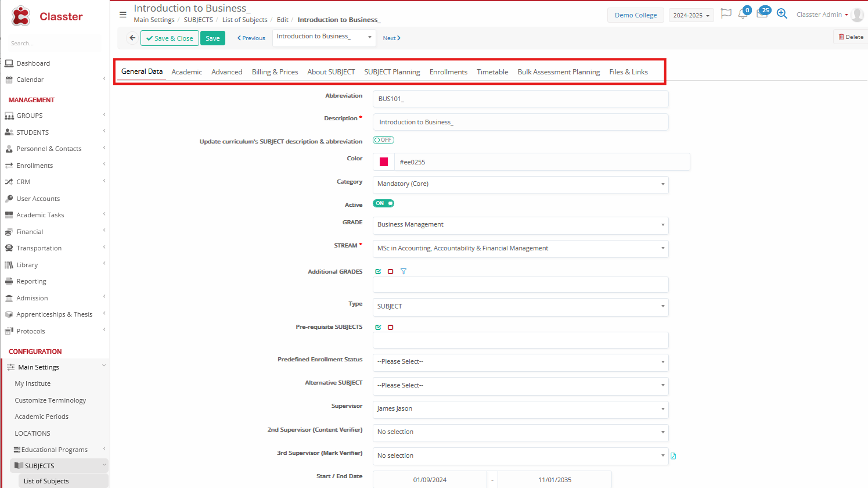The height and width of the screenshot is (488, 868).
Task: Click the red color swatch
Action: [x=384, y=162]
